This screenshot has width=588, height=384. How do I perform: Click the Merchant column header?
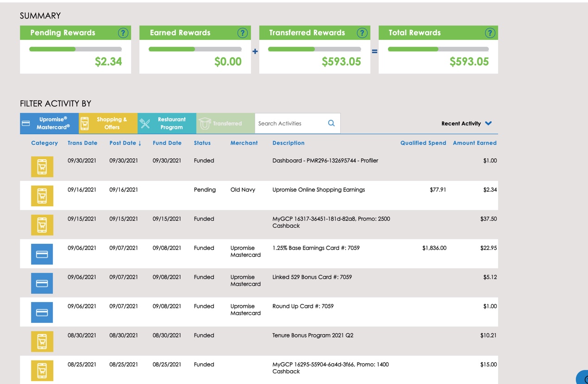point(244,143)
